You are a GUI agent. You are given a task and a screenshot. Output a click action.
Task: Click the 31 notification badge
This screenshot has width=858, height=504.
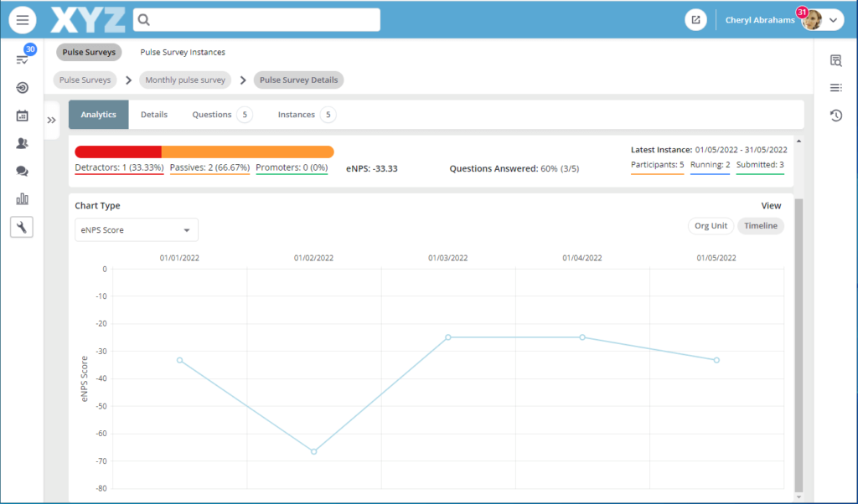[802, 12]
